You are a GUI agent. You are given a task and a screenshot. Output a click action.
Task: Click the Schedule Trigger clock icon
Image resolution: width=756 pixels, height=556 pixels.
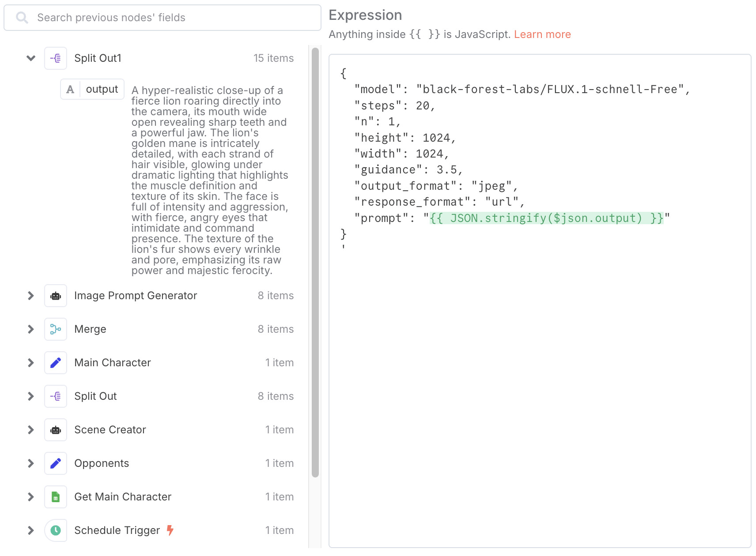click(55, 530)
